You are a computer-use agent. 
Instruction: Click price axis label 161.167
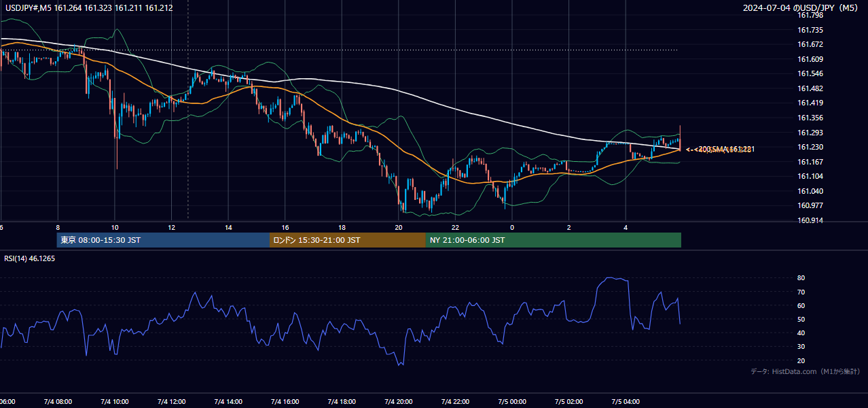810,162
